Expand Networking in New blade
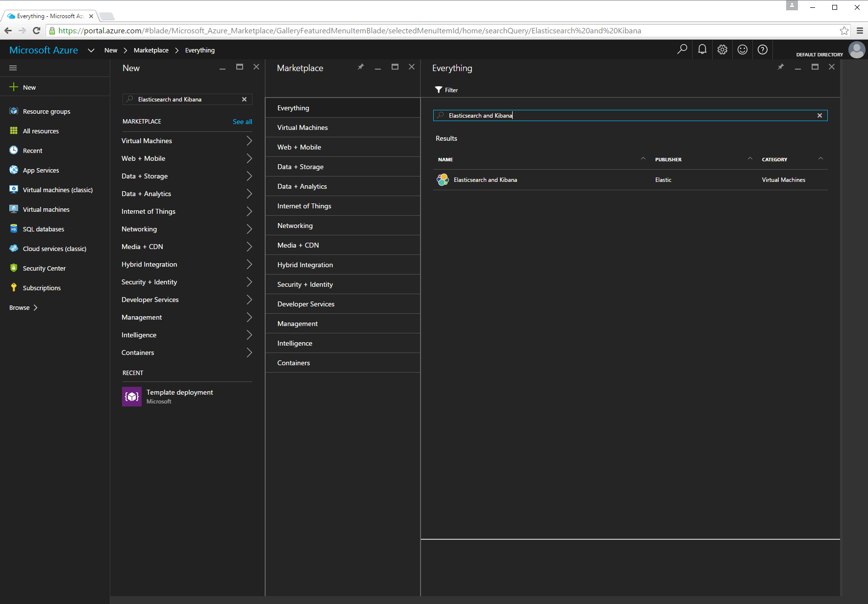 [x=249, y=229]
